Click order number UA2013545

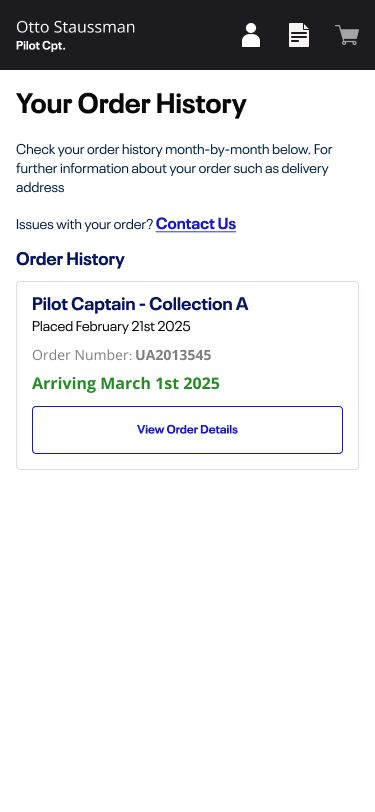(x=173, y=355)
